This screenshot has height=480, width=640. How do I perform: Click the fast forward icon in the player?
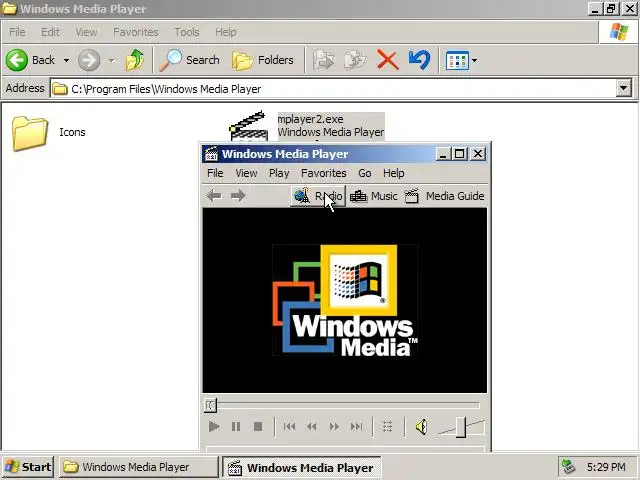pos(334,427)
